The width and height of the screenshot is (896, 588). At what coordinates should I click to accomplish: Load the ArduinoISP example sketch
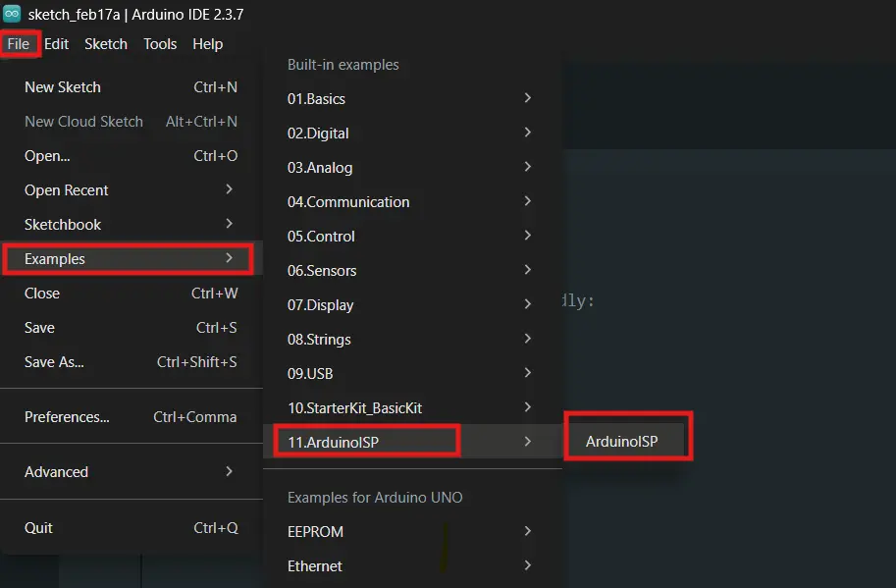(622, 442)
